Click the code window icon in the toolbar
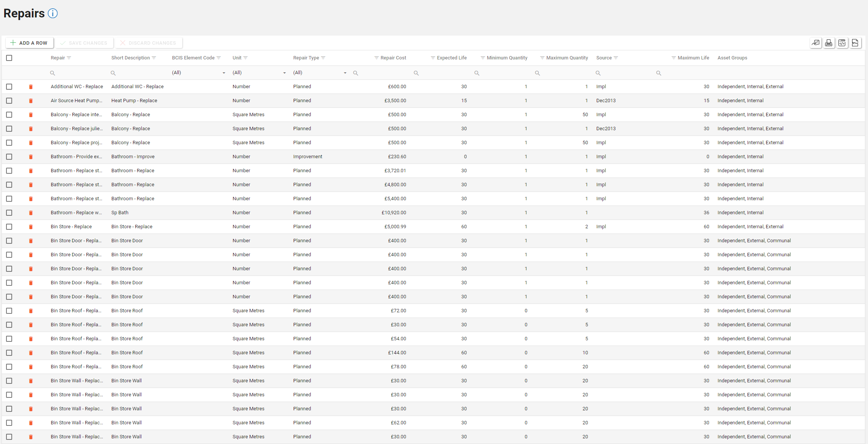The image size is (868, 444). point(842,43)
